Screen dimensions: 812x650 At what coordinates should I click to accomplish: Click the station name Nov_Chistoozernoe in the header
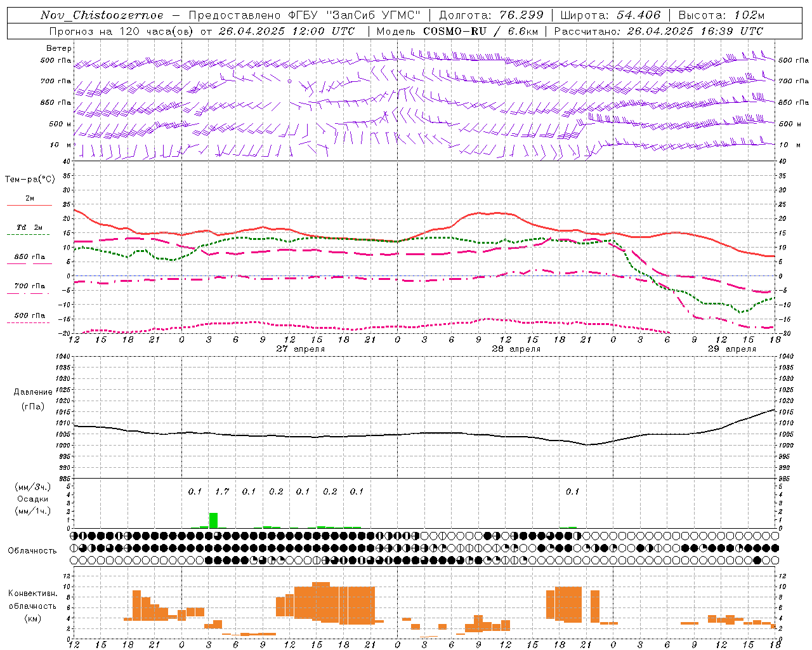pyautogui.click(x=102, y=15)
